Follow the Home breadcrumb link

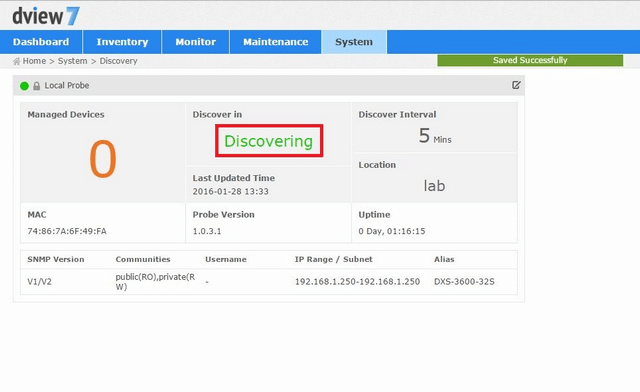tap(34, 61)
